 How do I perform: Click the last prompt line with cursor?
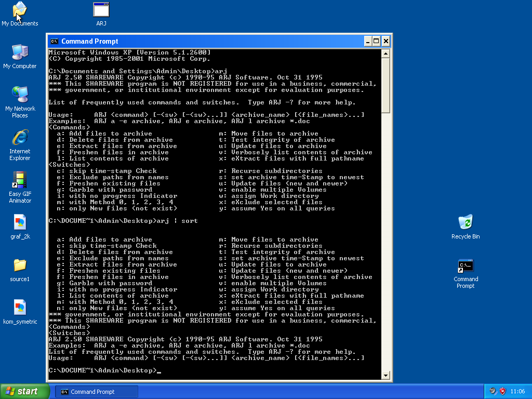104,370
